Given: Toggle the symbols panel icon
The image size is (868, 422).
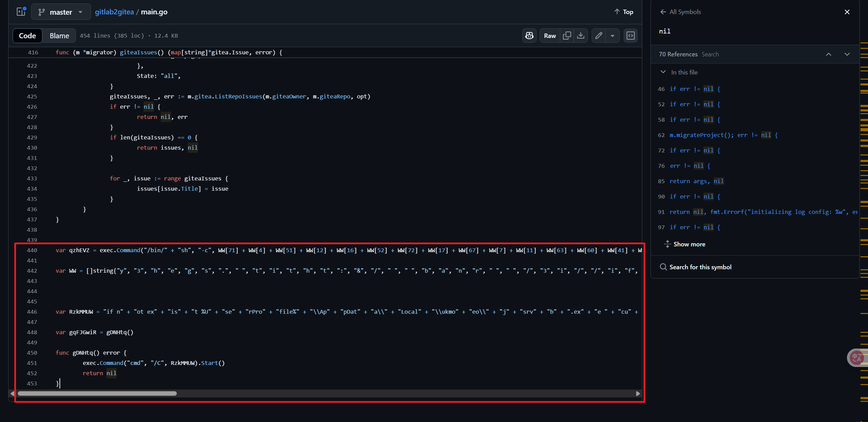Looking at the screenshot, I should (630, 36).
